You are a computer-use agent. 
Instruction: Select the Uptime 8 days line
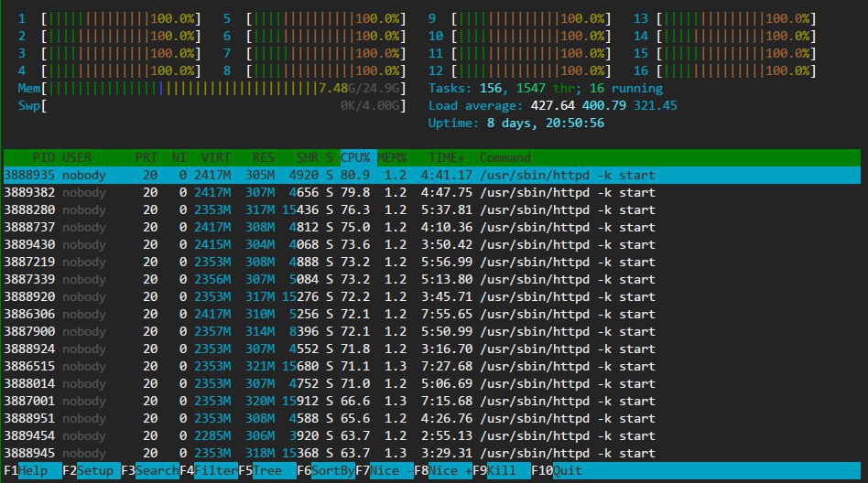click(515, 123)
